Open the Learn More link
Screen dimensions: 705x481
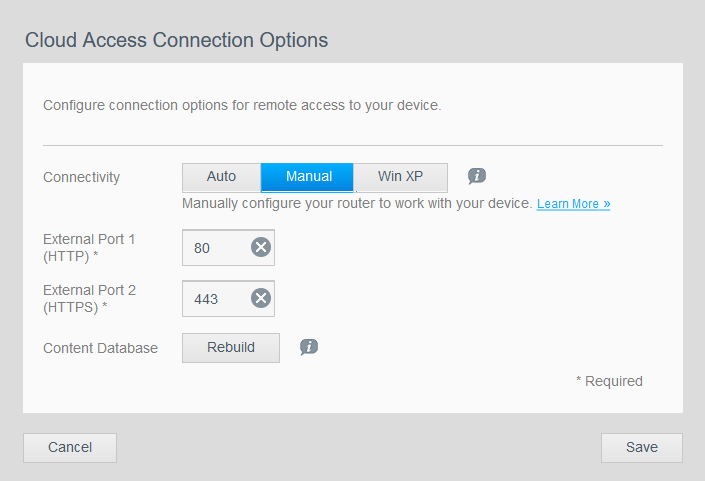[x=573, y=204]
